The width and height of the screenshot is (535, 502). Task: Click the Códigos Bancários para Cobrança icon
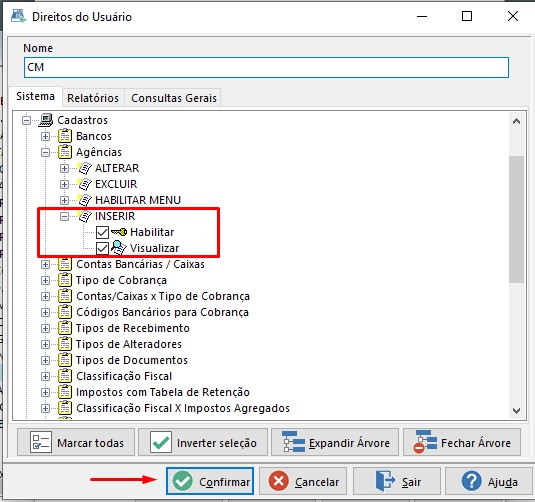pos(65,312)
